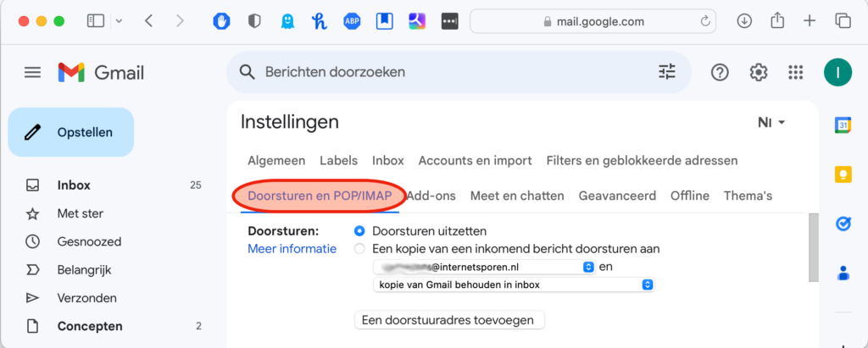Open Google Keep side panel icon
868x348 pixels.
click(x=843, y=174)
